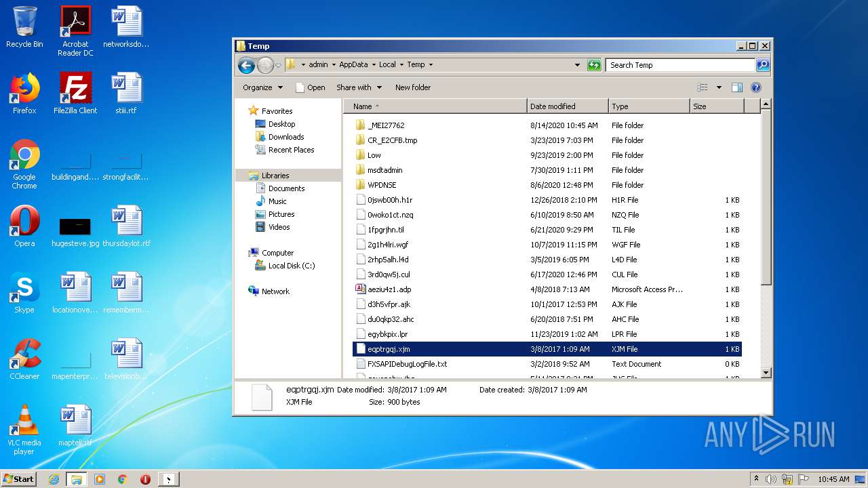This screenshot has height=488, width=868.
Task: Click in the Search Temp field
Action: 680,65
